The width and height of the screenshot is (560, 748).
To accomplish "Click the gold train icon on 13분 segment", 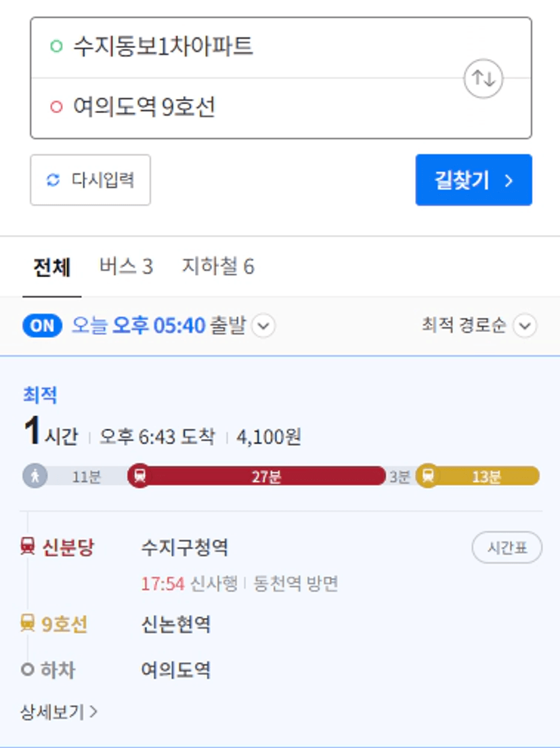I will coord(428,476).
